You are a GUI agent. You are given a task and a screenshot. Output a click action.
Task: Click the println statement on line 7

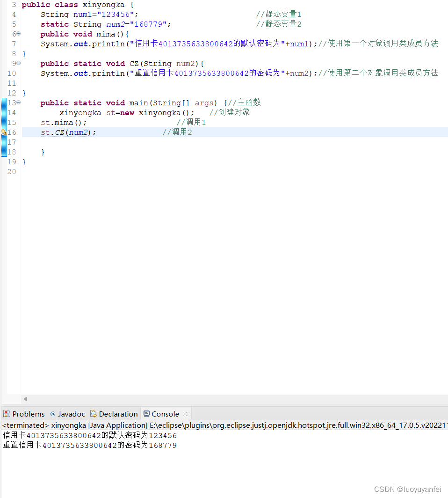(x=179, y=44)
